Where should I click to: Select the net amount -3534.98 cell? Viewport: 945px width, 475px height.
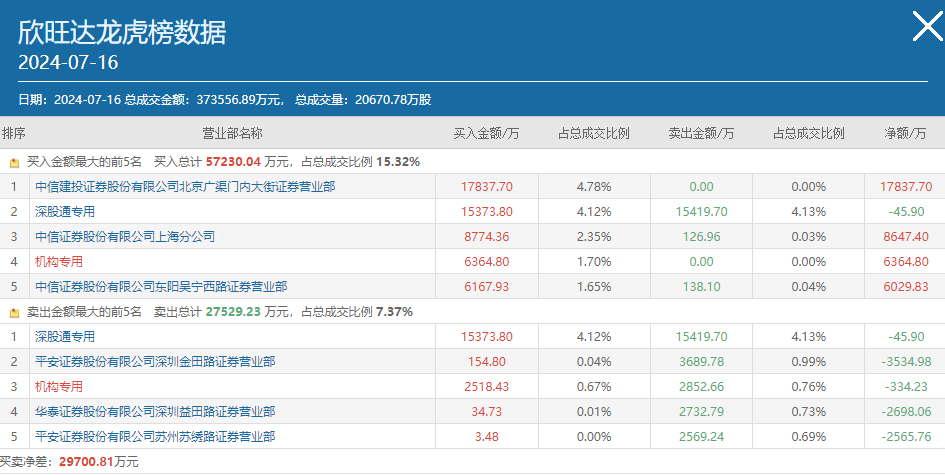coord(906,362)
